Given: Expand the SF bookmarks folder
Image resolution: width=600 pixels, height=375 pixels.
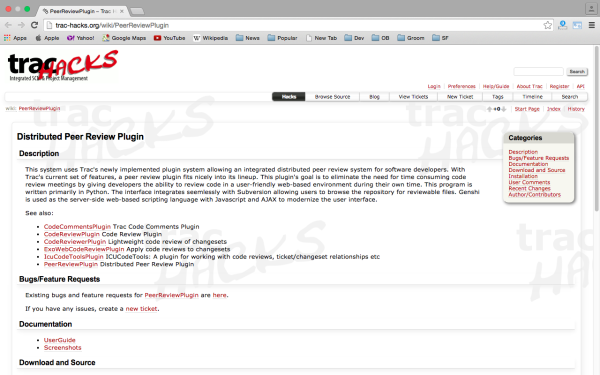Looking at the screenshot, I should 440,38.
